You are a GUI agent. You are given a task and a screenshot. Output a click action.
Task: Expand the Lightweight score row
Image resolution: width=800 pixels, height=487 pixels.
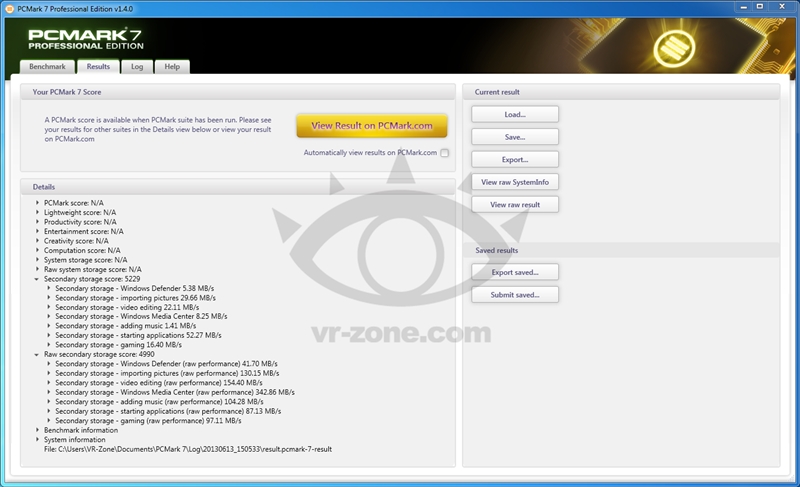(x=37, y=212)
